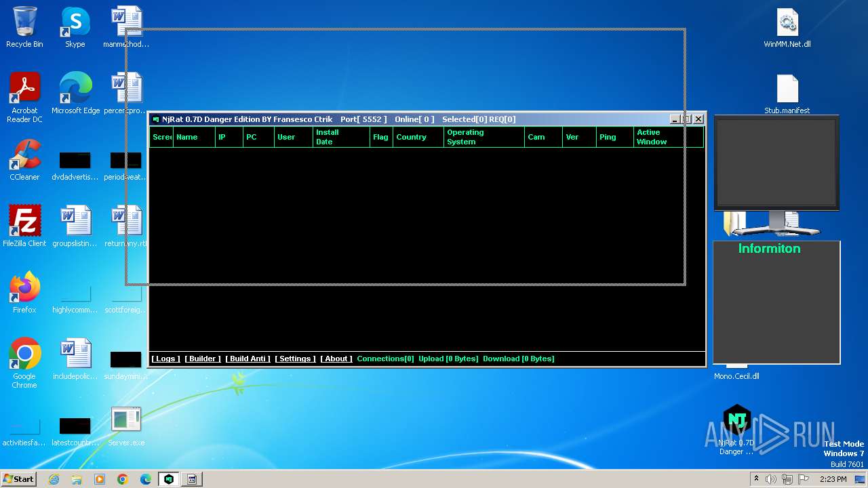Open [ Build Anti ] in NjRat

(x=248, y=359)
